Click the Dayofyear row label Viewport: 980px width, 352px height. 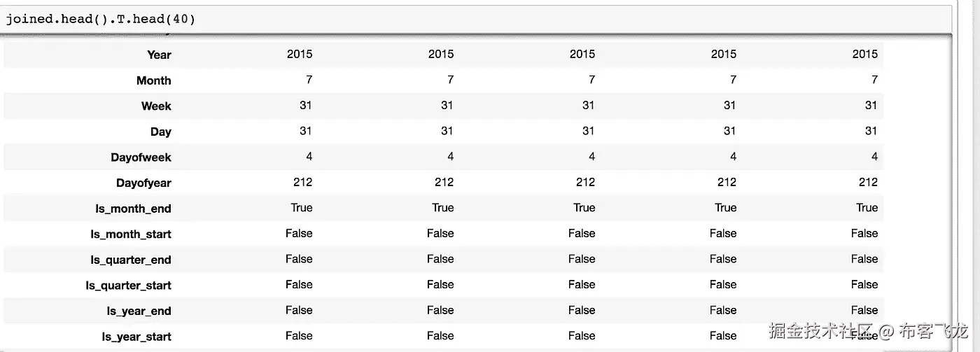tap(143, 183)
